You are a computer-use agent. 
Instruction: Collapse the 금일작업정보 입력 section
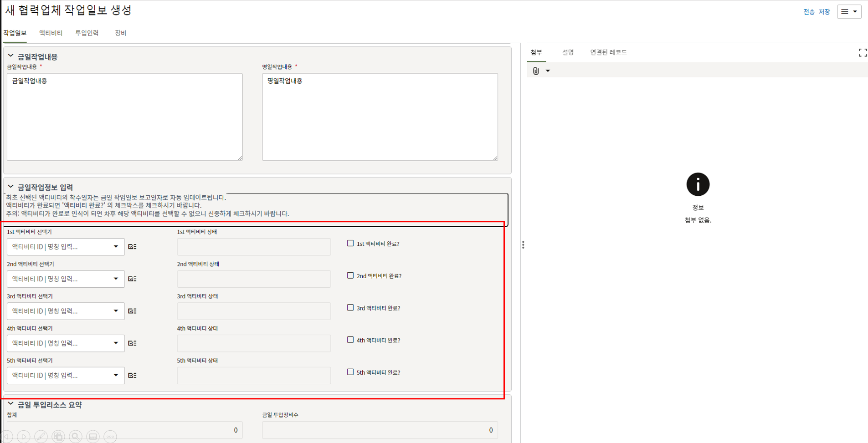point(10,187)
